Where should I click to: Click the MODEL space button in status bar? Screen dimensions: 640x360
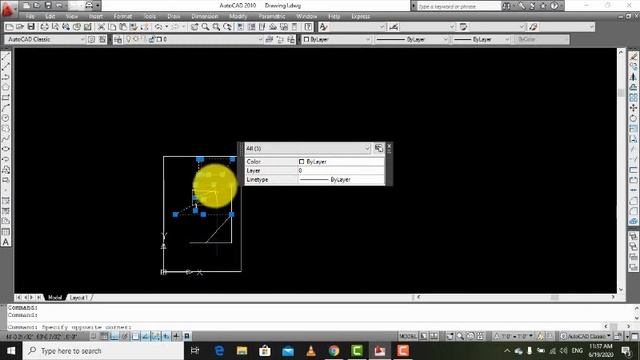(x=408, y=336)
